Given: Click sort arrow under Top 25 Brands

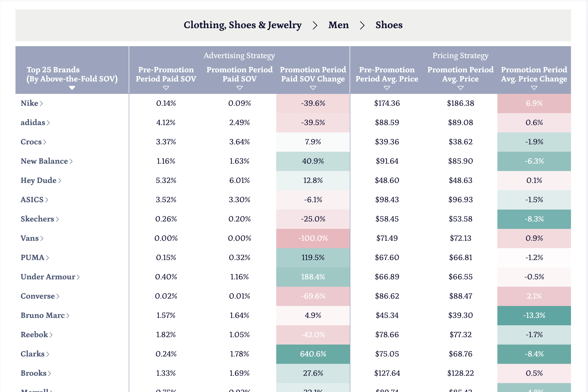Looking at the screenshot, I should 72,88.
